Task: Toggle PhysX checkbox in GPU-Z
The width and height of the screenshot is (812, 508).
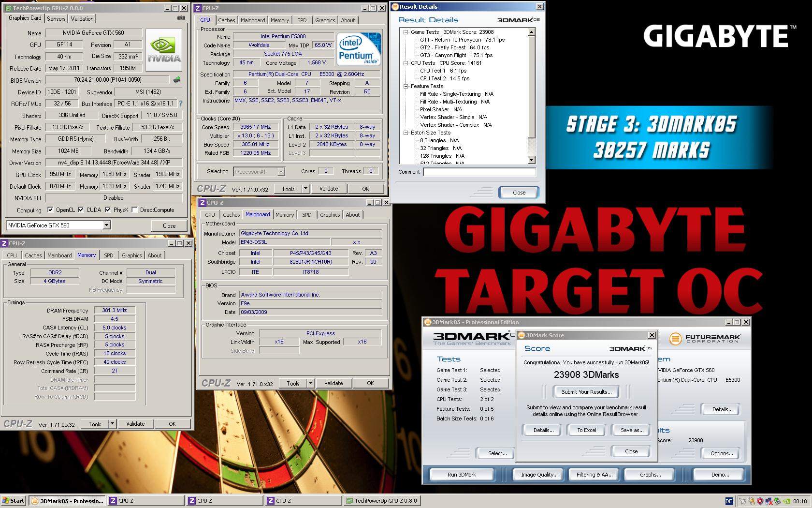Action: (x=108, y=210)
